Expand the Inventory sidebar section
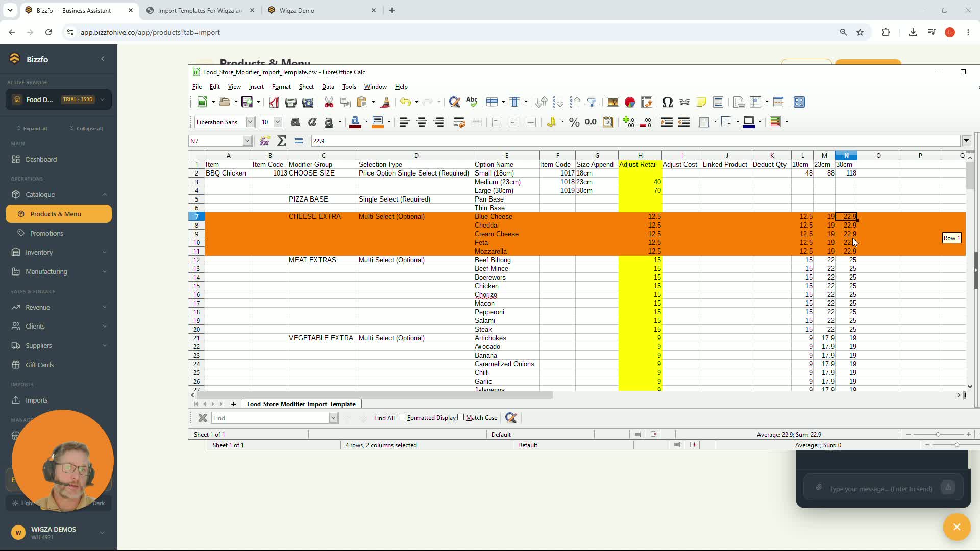Image resolution: width=980 pixels, height=551 pixels. coord(105,252)
